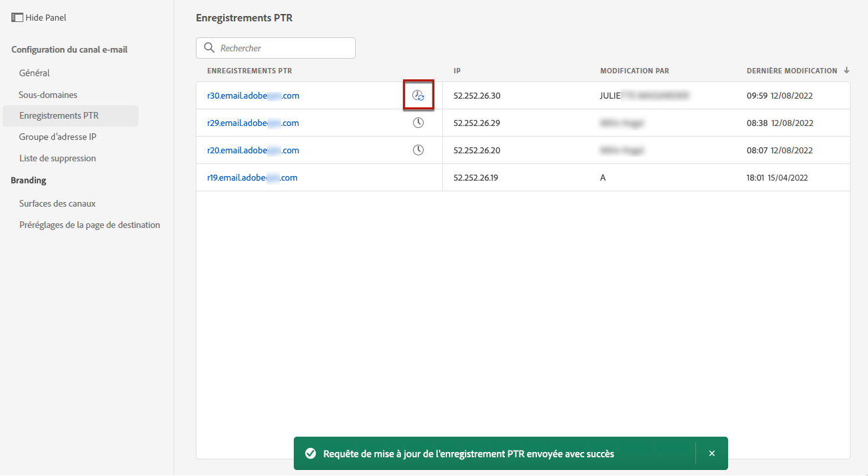Select Enregistrements PTR in the sidebar
868x476 pixels.
(x=71, y=115)
